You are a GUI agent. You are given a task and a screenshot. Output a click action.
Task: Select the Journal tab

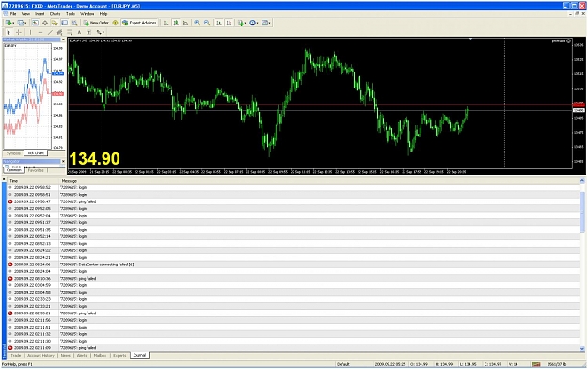[139, 355]
